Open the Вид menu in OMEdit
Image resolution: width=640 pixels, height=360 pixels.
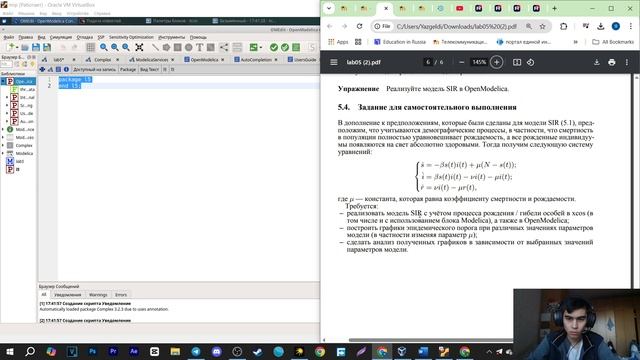coord(42,37)
